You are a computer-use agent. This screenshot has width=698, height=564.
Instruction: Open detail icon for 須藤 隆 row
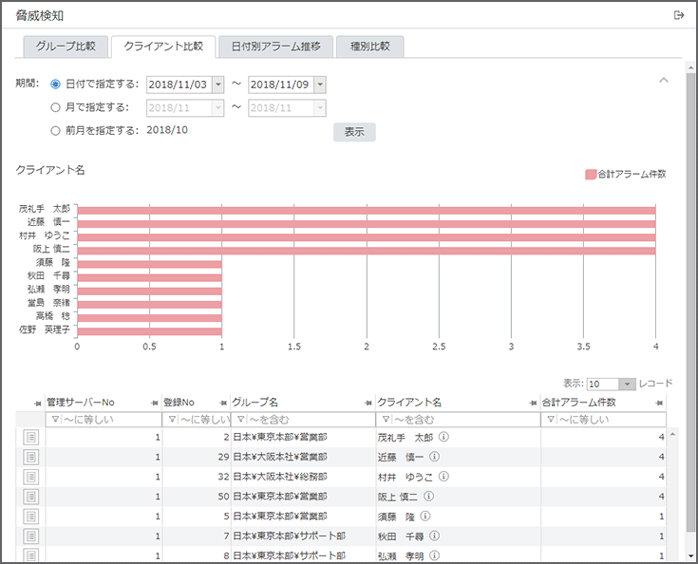31,516
